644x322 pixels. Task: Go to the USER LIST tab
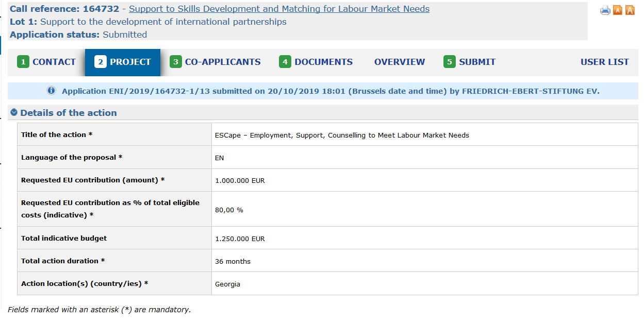click(x=604, y=62)
